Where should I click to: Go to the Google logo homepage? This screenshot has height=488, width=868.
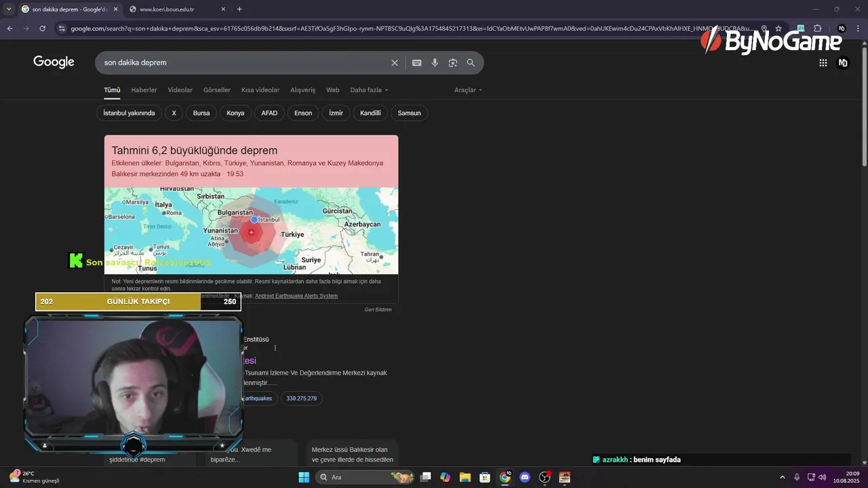[x=54, y=62]
